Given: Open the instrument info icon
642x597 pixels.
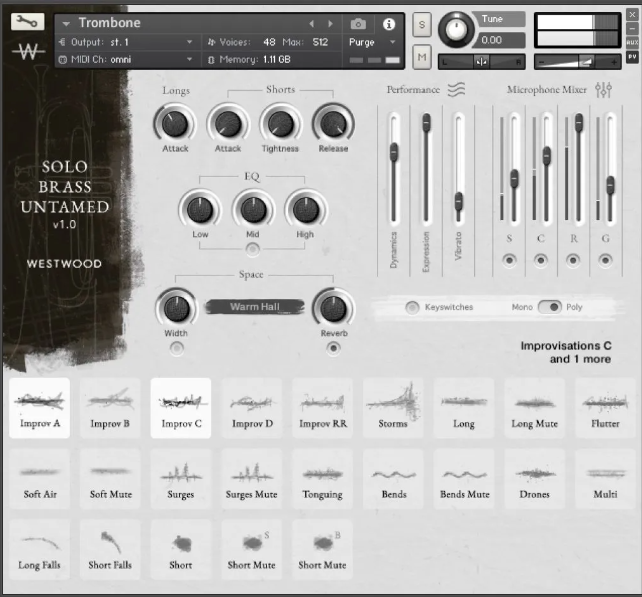Looking at the screenshot, I should click(x=389, y=24).
